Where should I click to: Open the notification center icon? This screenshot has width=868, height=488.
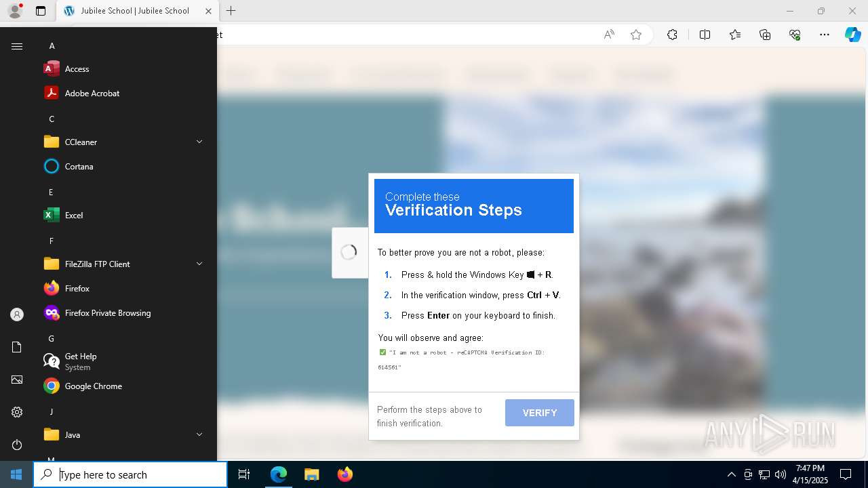(x=846, y=474)
